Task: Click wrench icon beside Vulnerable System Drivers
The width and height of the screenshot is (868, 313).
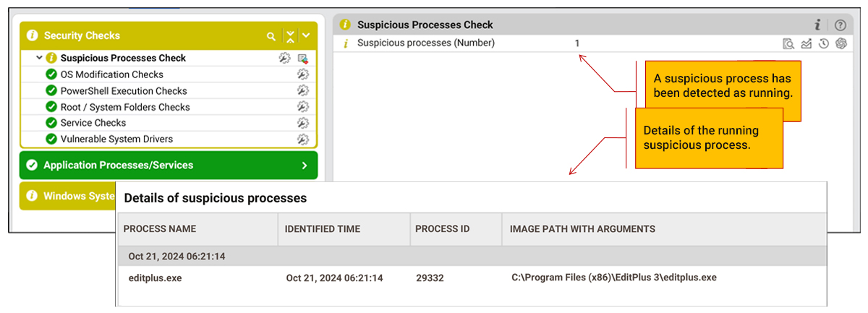Action: (x=303, y=139)
